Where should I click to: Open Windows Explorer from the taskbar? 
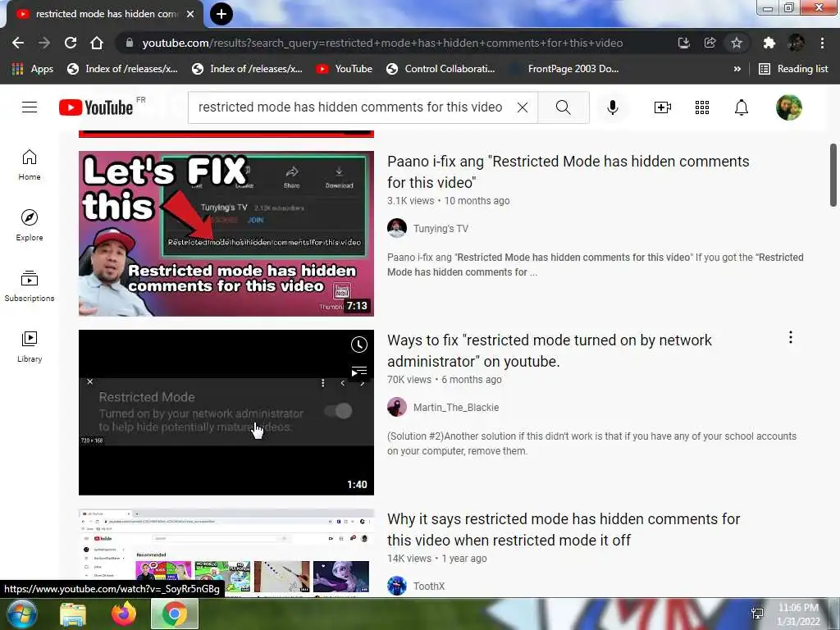[73, 614]
